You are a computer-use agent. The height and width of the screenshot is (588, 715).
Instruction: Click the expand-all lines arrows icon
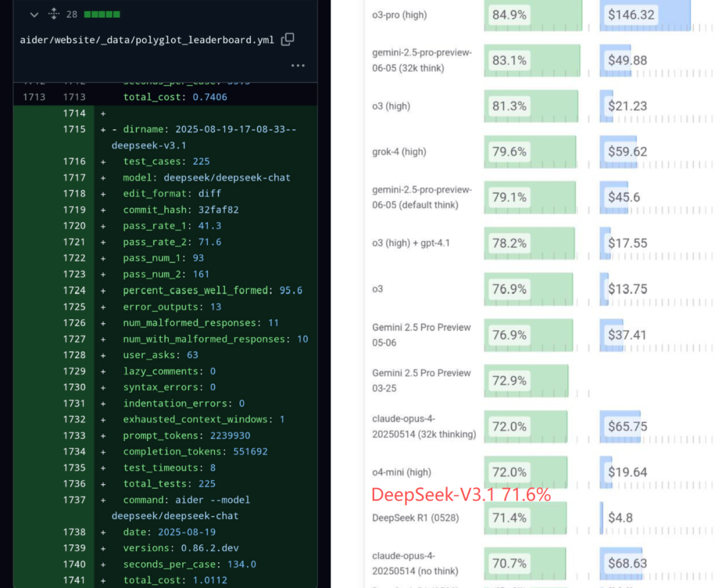[54, 14]
